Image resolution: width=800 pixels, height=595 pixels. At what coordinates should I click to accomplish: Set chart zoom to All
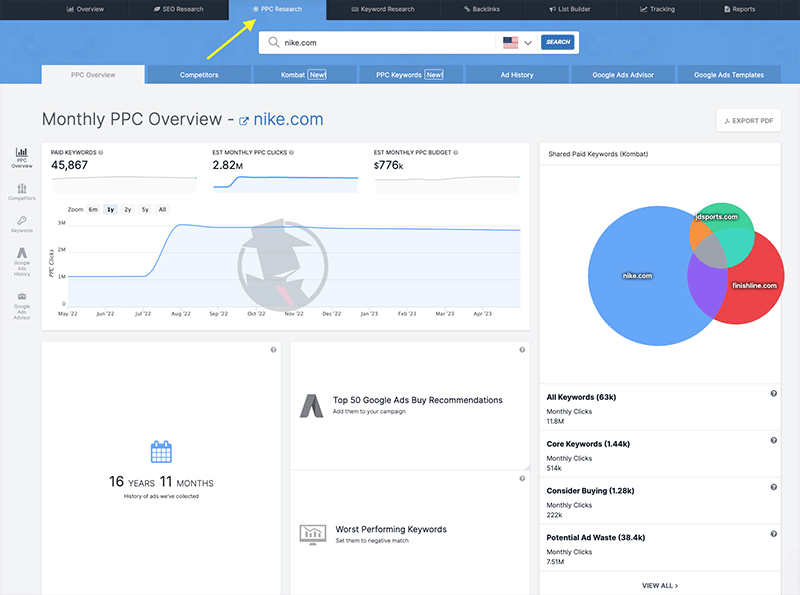pos(162,210)
